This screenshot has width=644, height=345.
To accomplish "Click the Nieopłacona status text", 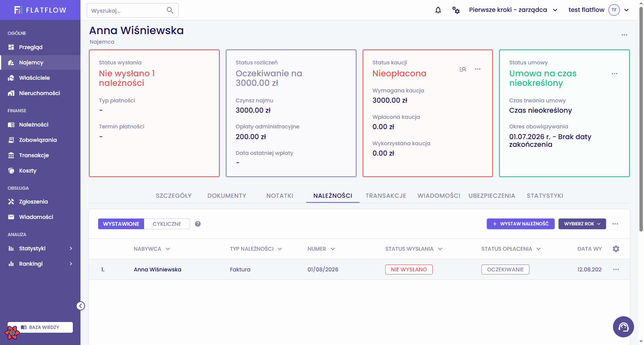I will coord(399,74).
